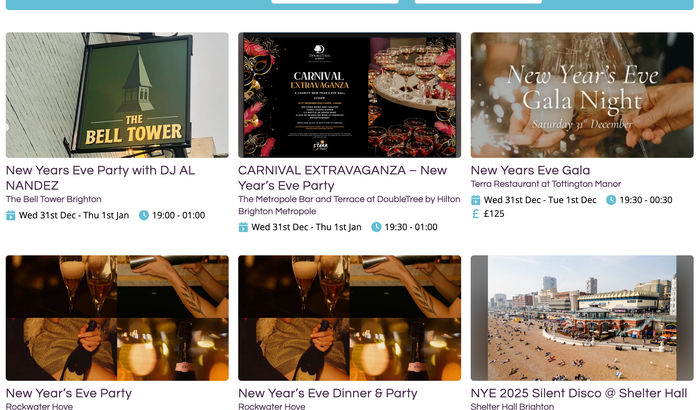Open the Brighton beach Silent Disco image
This screenshot has width=700, height=410.
tap(582, 318)
